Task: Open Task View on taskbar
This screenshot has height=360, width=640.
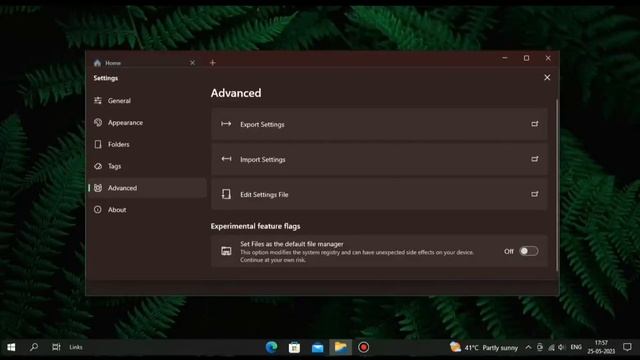Action: click(x=56, y=347)
